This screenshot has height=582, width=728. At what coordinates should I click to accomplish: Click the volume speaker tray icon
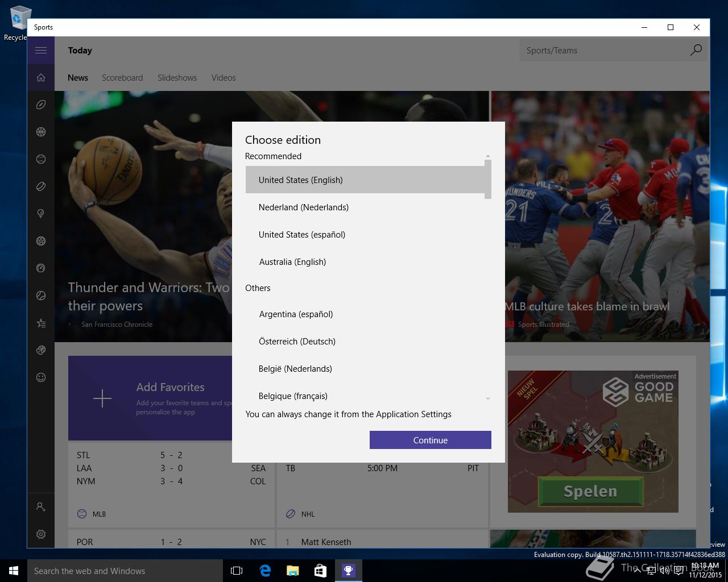[x=664, y=571]
